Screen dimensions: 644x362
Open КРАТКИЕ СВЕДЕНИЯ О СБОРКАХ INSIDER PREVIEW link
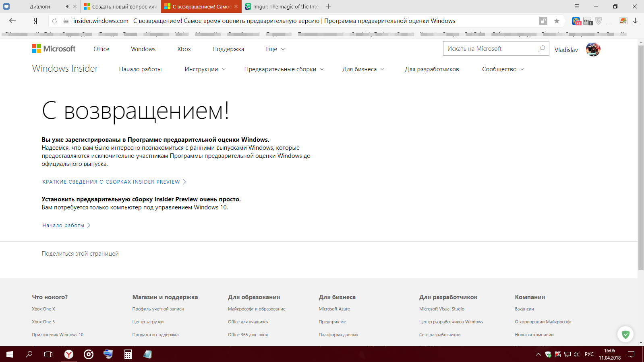click(x=114, y=182)
